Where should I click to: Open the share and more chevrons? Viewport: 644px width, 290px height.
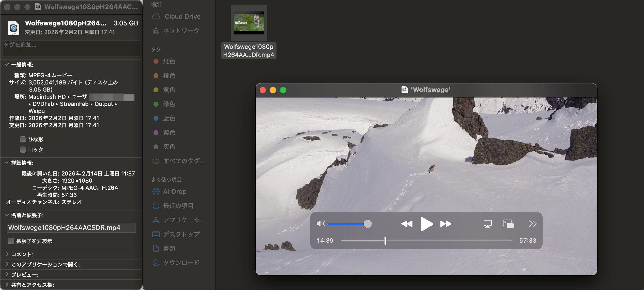[533, 224]
